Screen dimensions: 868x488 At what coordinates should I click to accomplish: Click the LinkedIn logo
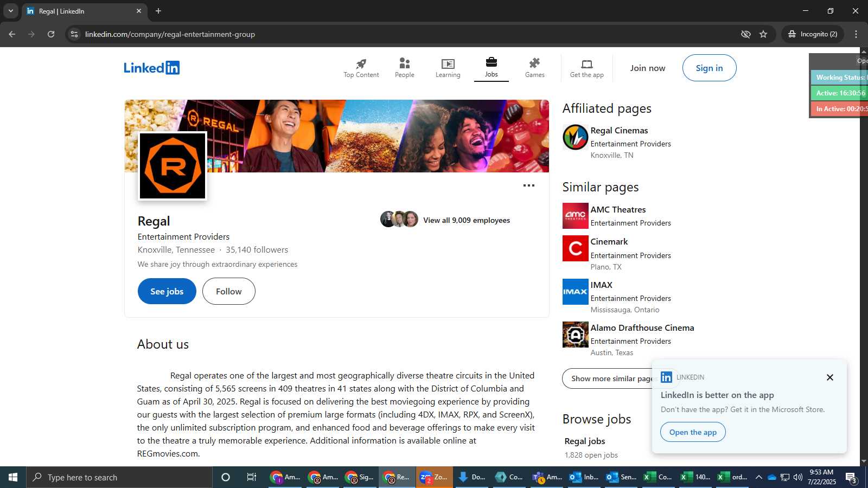[151, 68]
